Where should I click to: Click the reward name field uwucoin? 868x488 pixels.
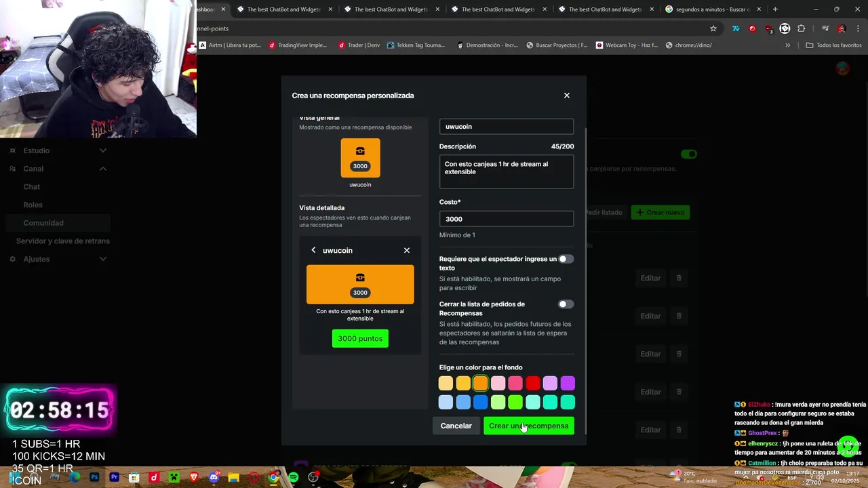coord(506,127)
